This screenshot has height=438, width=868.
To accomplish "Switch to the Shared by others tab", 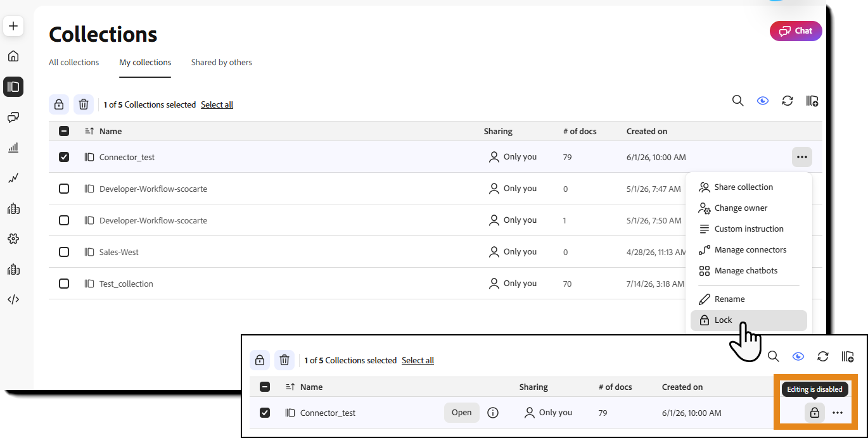I will (222, 63).
